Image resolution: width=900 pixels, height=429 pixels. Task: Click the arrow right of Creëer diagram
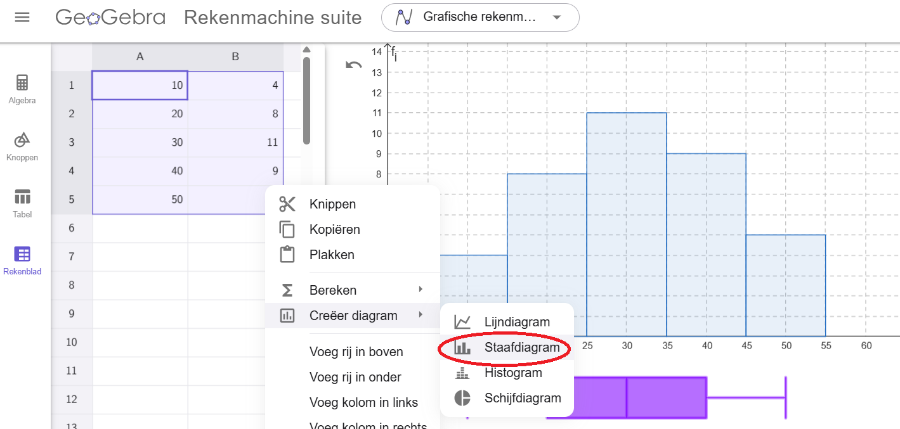tap(421, 315)
